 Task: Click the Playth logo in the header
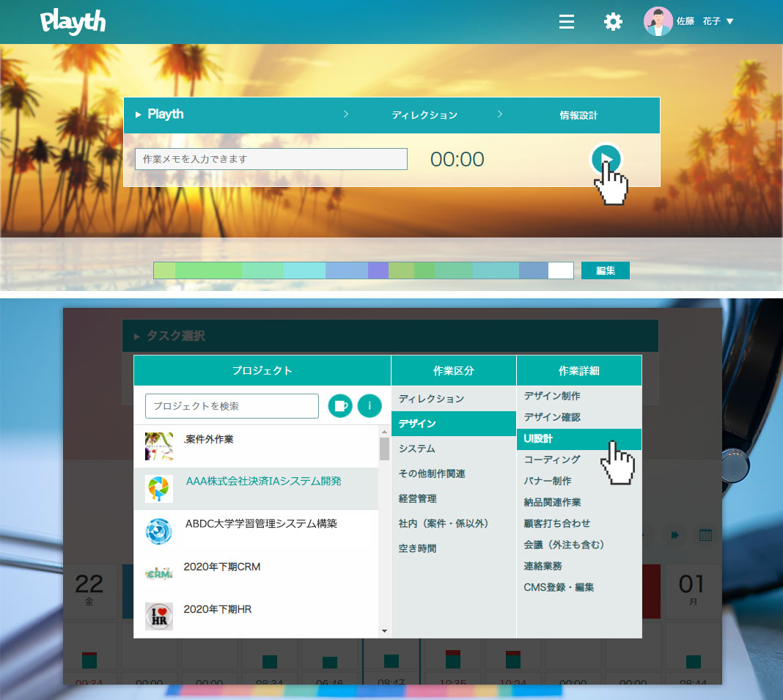pos(73,22)
